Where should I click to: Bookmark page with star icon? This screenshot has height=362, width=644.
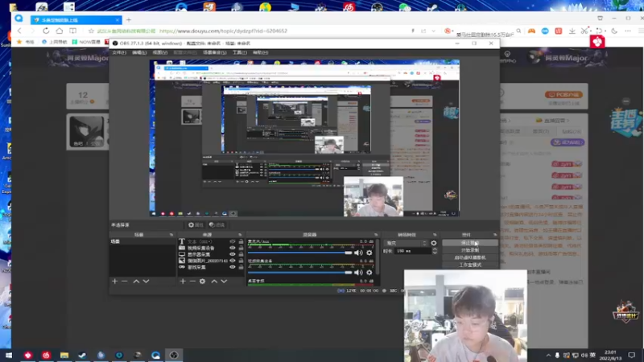[x=91, y=31]
